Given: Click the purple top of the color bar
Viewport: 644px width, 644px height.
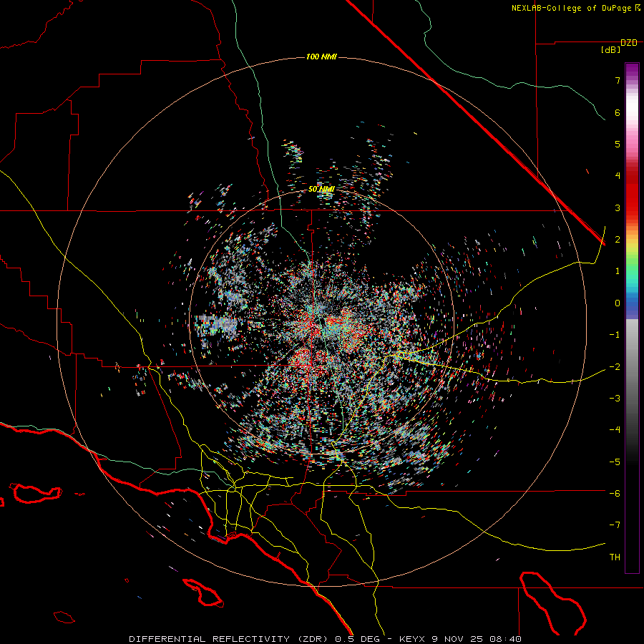Looking at the screenshot, I should 632,70.
